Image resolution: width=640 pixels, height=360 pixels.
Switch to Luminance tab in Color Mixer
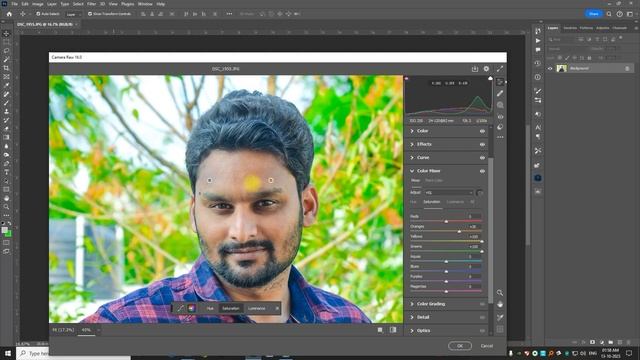tap(455, 202)
